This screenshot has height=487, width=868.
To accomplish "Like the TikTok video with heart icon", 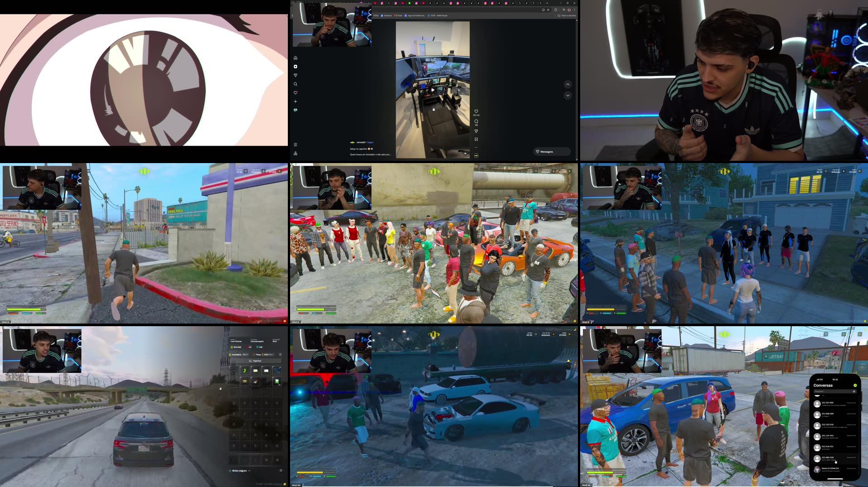I will [476, 111].
